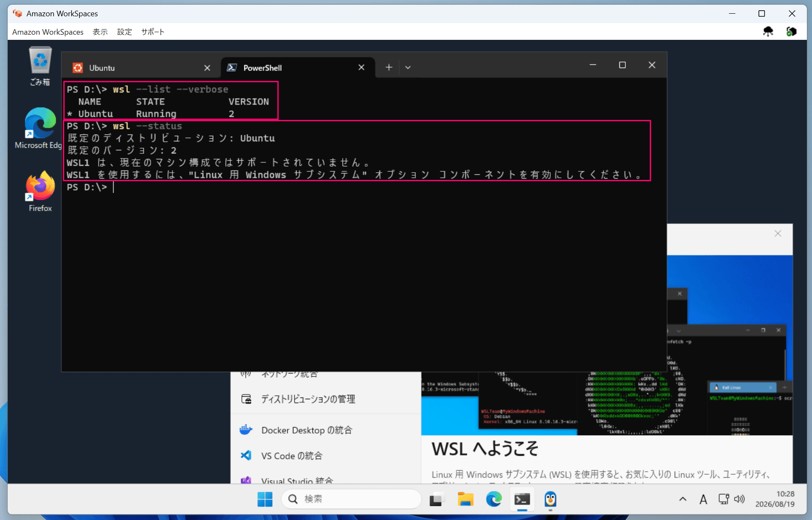This screenshot has width=812, height=520.
Task: Click the PowerShell tab logo icon
Action: pyautogui.click(x=232, y=67)
